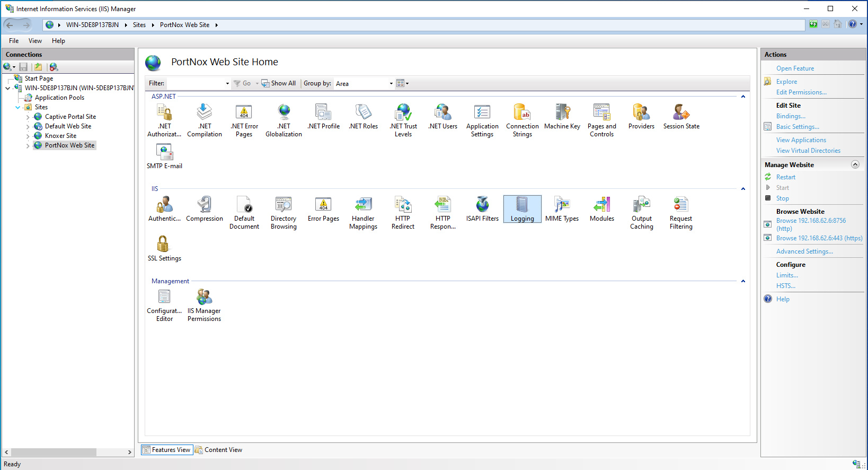Open the Connection Strings feature
The height and width of the screenshot is (470, 868).
click(522, 120)
